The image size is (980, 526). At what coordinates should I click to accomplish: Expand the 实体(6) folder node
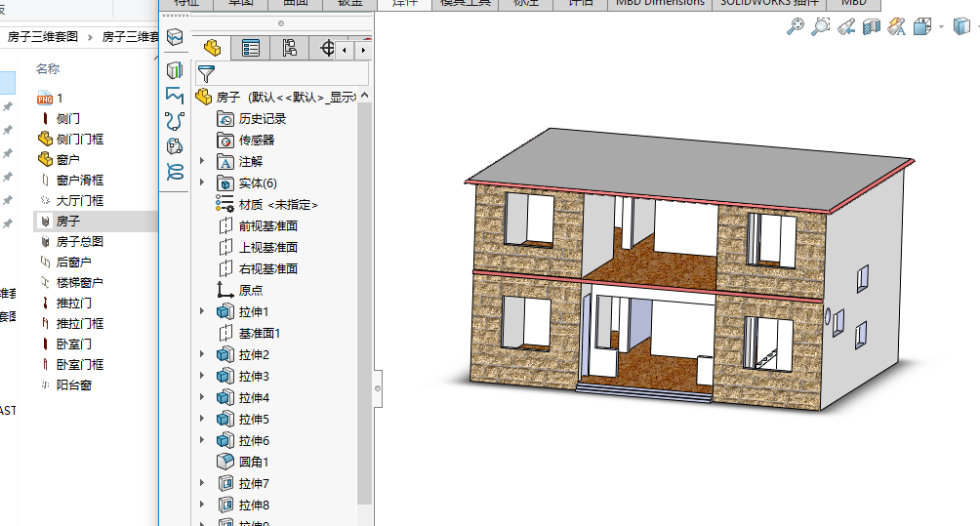(x=203, y=183)
